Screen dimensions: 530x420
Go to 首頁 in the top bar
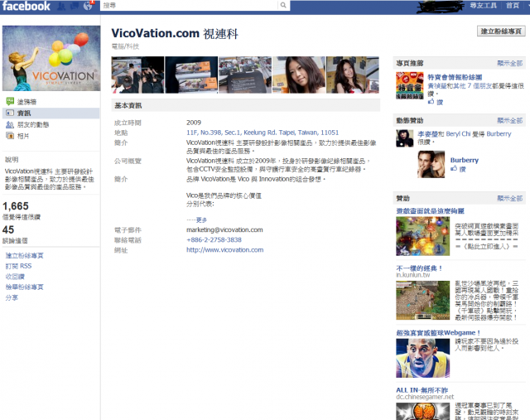[x=513, y=6]
